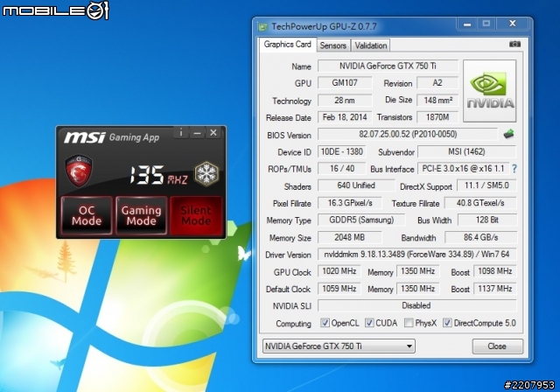Close the MSI Gaming App window
The width and height of the screenshot is (560, 392).
coord(213,133)
